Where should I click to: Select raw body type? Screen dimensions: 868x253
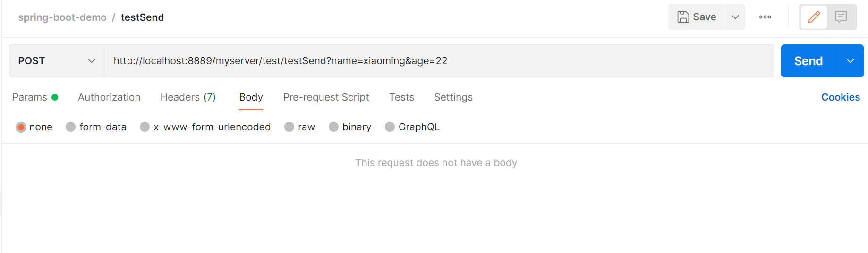point(289,127)
